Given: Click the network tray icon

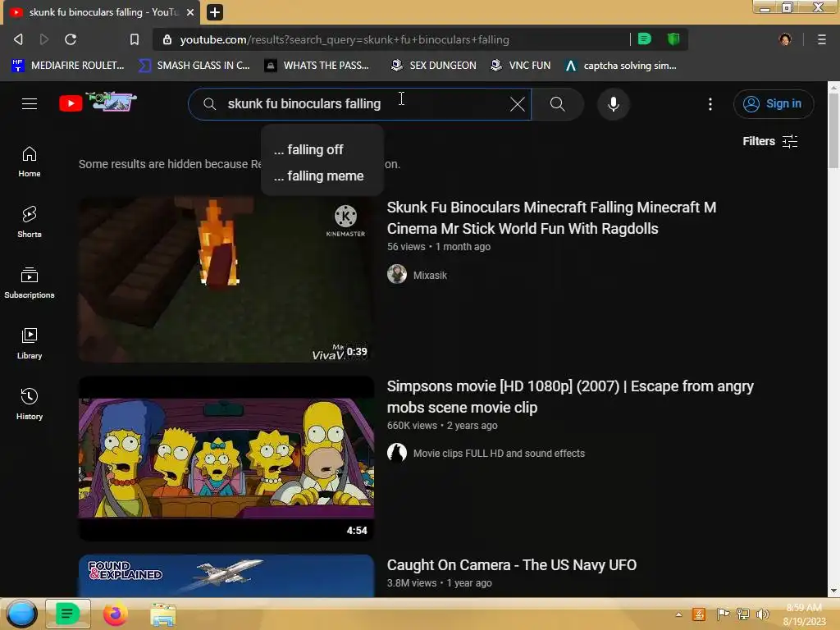Looking at the screenshot, I should [x=743, y=614].
